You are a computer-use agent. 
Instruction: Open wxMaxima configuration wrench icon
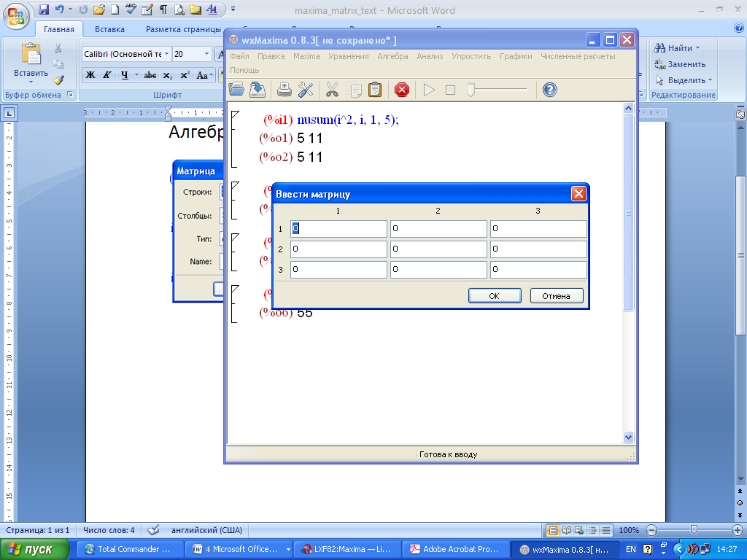point(306,89)
